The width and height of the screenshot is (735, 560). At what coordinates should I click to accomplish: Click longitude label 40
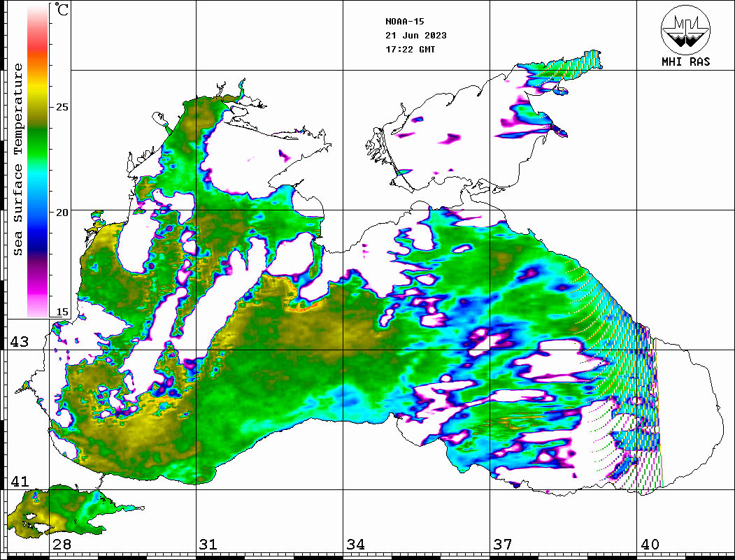[x=650, y=544]
